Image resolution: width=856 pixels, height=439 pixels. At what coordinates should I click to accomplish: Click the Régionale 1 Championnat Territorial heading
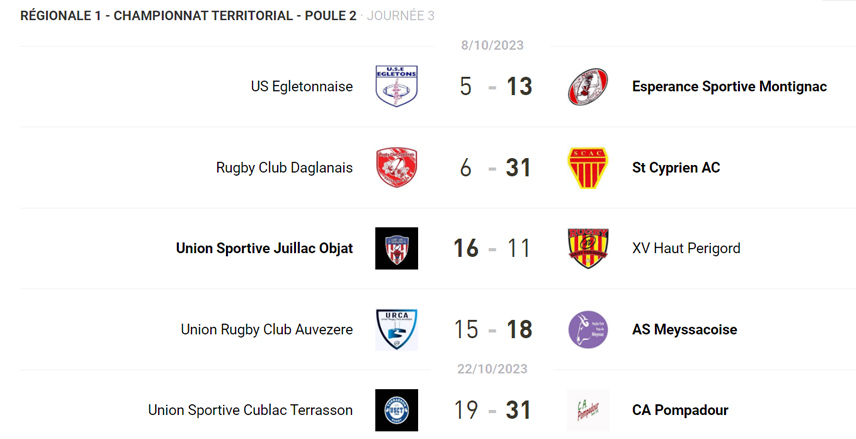[188, 16]
